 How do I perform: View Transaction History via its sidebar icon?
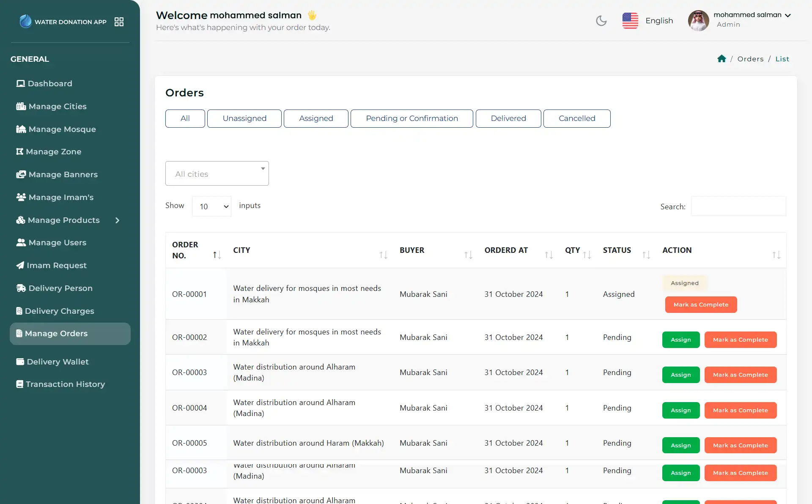click(x=19, y=384)
